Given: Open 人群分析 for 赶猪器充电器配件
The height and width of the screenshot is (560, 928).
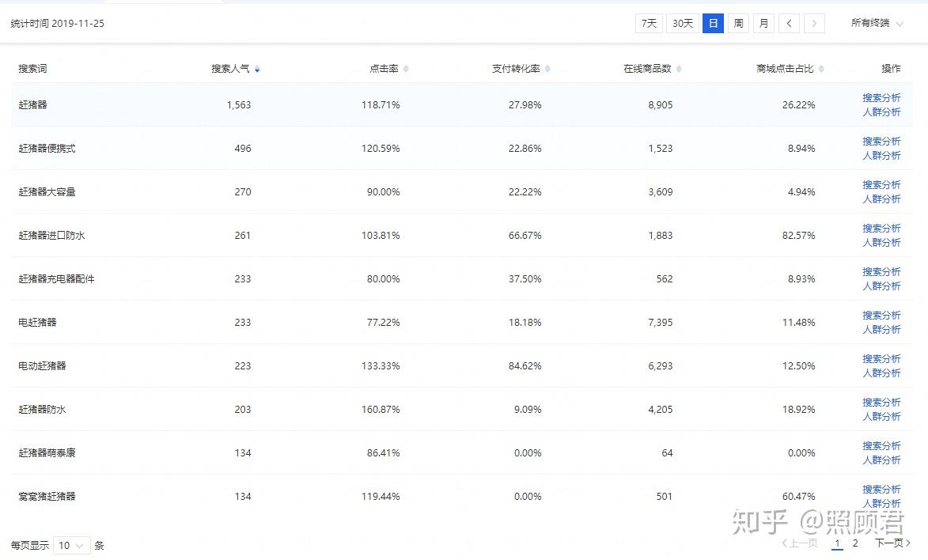Looking at the screenshot, I should (881, 286).
